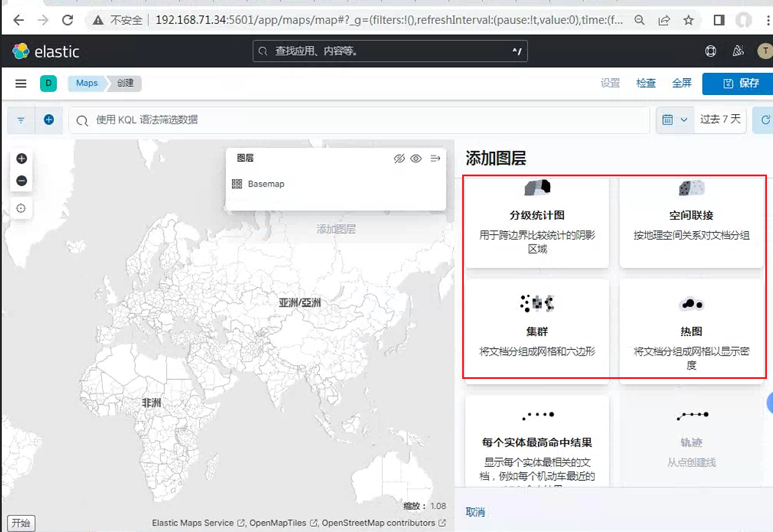Image resolution: width=773 pixels, height=532 pixels.
Task: Open the newsfeed celebration icon
Action: 738,51
